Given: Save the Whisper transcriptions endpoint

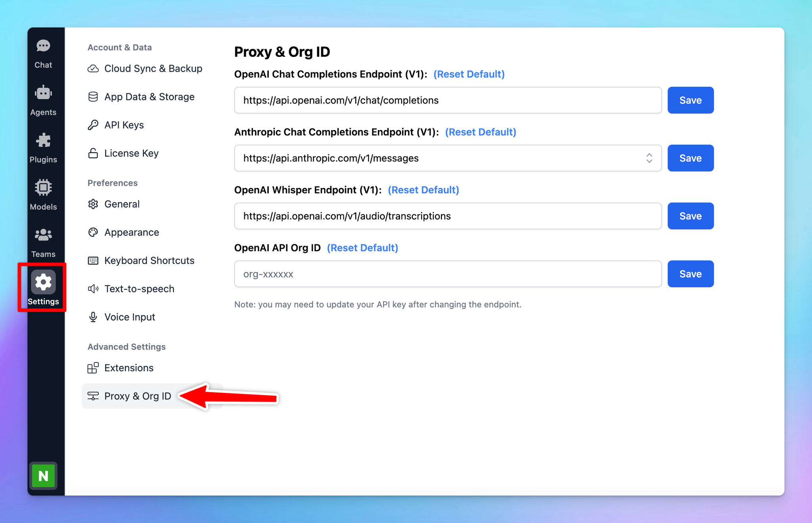Looking at the screenshot, I should (x=691, y=216).
